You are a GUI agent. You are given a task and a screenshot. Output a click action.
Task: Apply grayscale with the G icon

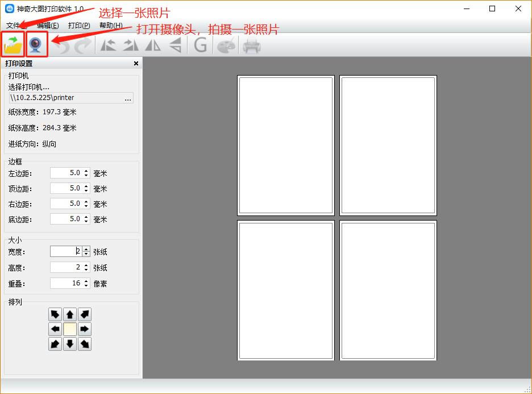pos(200,45)
